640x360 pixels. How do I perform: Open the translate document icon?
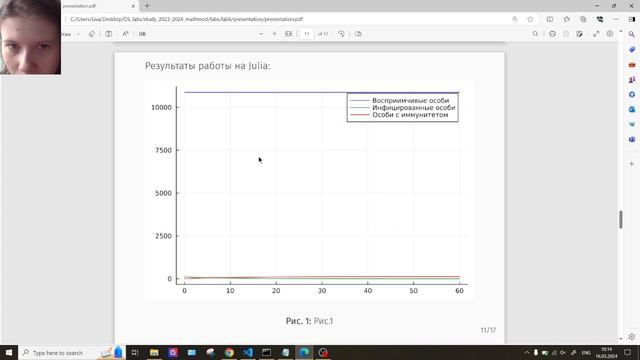coord(142,34)
